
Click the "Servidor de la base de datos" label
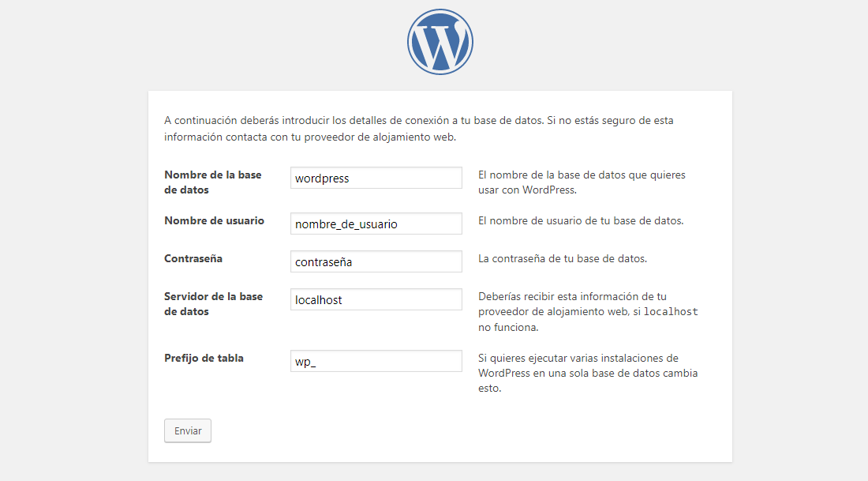(213, 303)
